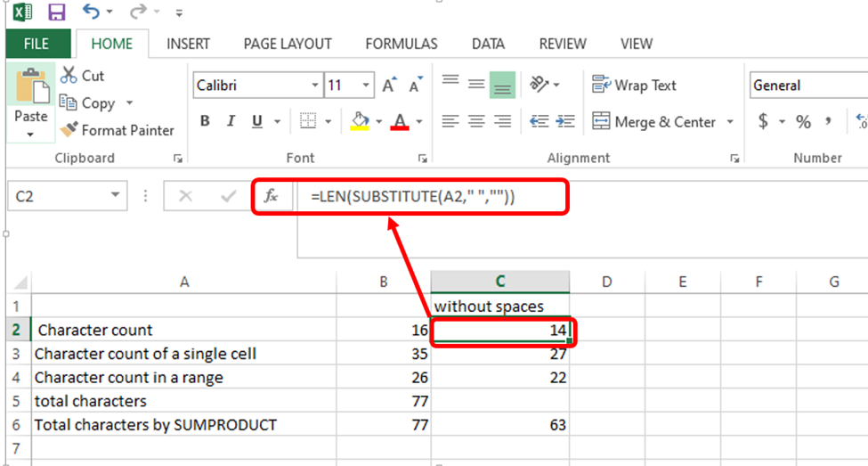Click the Select All corner triangle
This screenshot has width=868, height=466.
click(20, 282)
